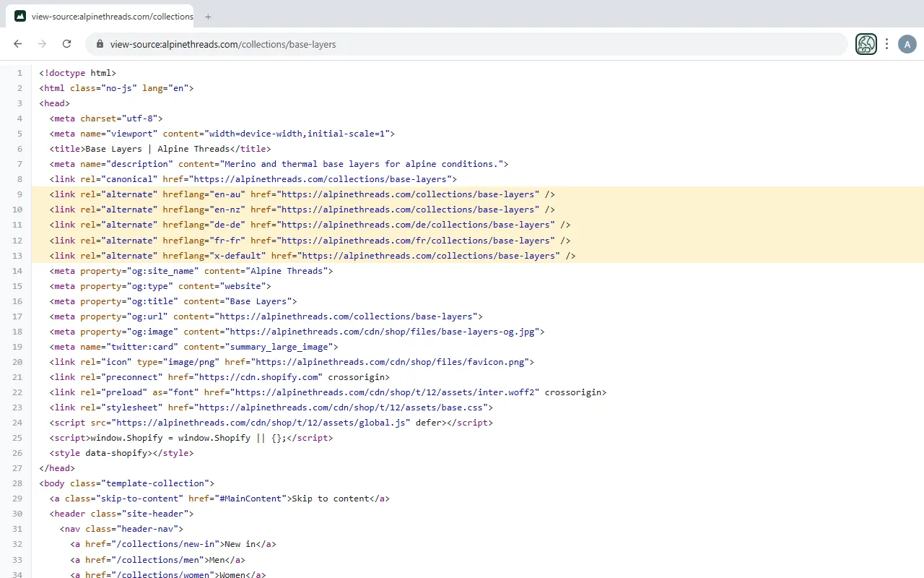Click the tab's mountain favicon

click(20, 16)
